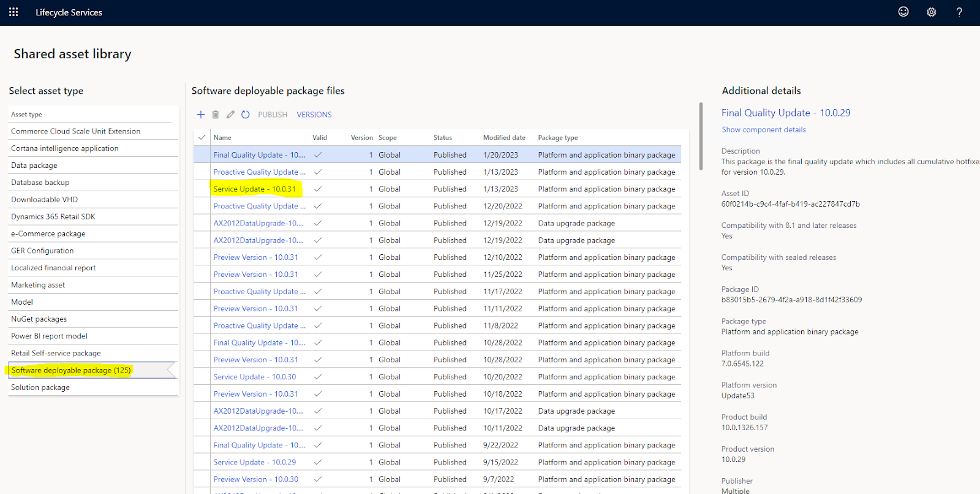Open Service Update - 10.0.29 package
Image resolution: width=980 pixels, height=494 pixels.
coord(255,462)
